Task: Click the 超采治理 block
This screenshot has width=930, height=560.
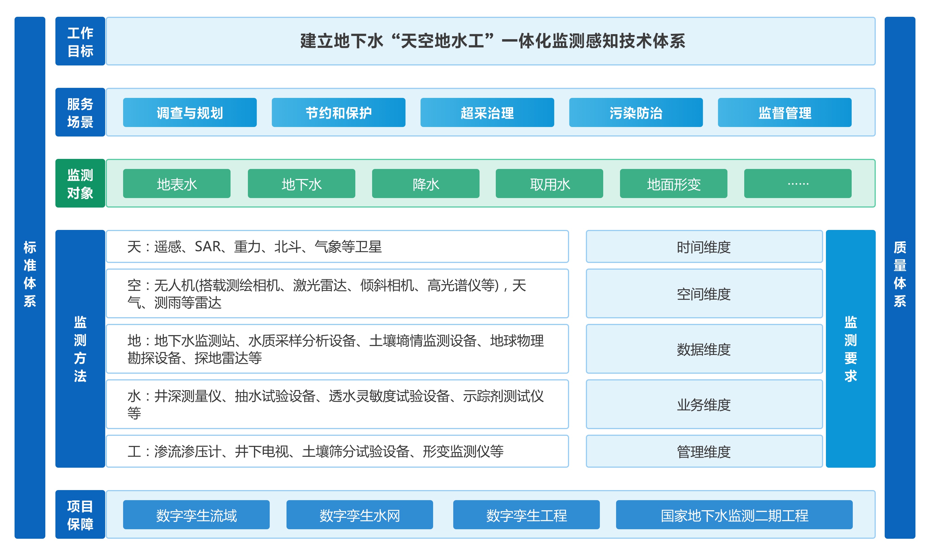Action: 487,112
